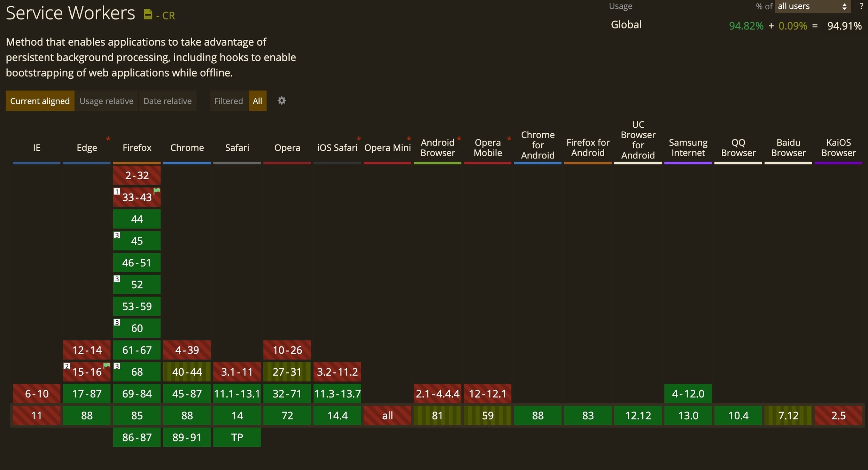Switch to Date relative view
The image size is (868, 470).
pyautogui.click(x=167, y=101)
